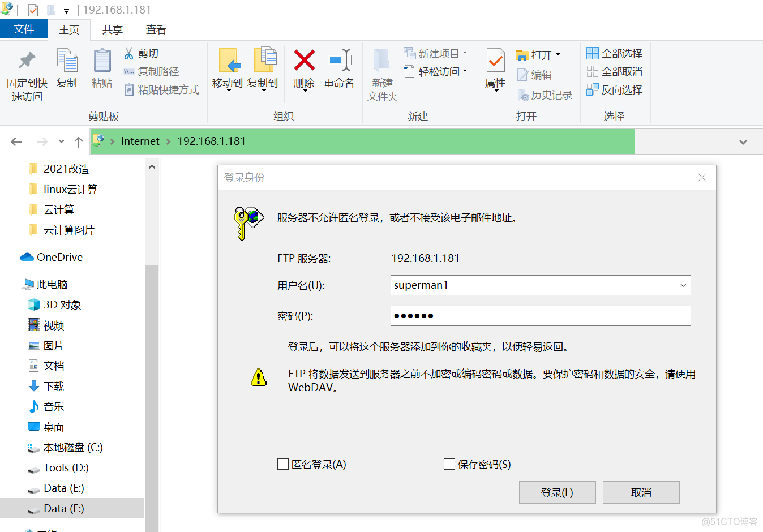The height and width of the screenshot is (532, 763).
Task: Select the Data (E:) drive
Action: (x=56, y=488)
